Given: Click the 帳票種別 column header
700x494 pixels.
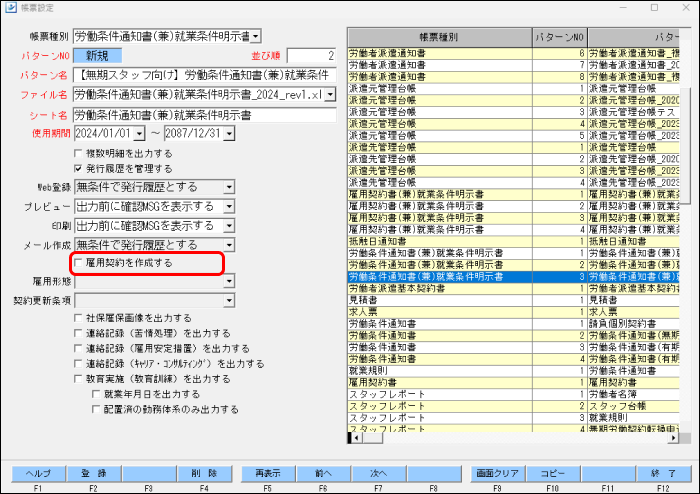Looking at the screenshot, I should 439,37.
